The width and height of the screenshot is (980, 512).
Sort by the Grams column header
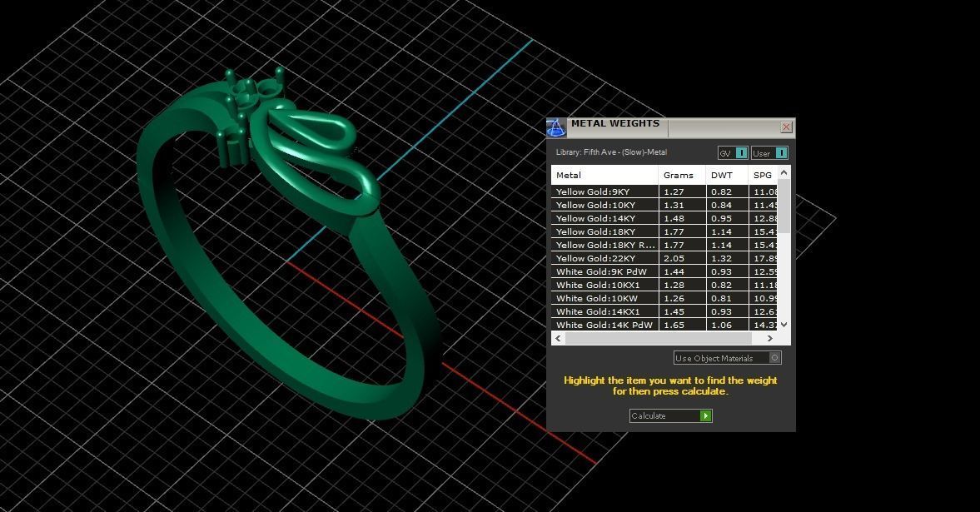(x=682, y=175)
